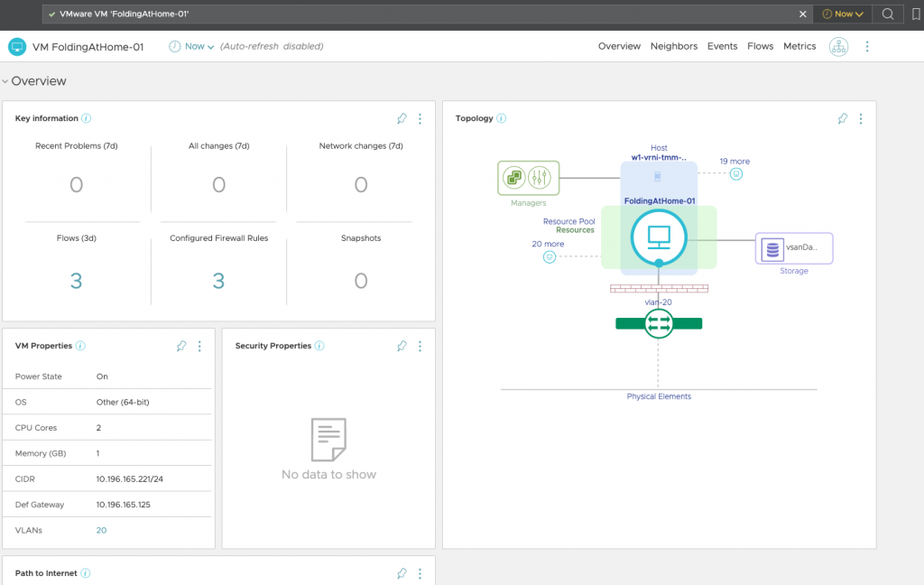
Task: Collapse the Overview section
Action: pyautogui.click(x=6, y=81)
